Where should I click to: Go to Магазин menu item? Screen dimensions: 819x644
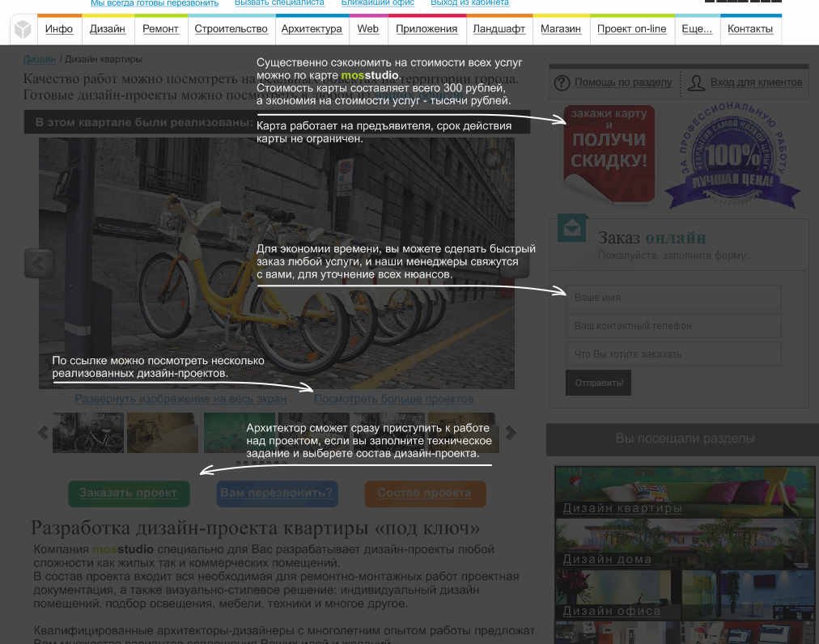(x=561, y=29)
